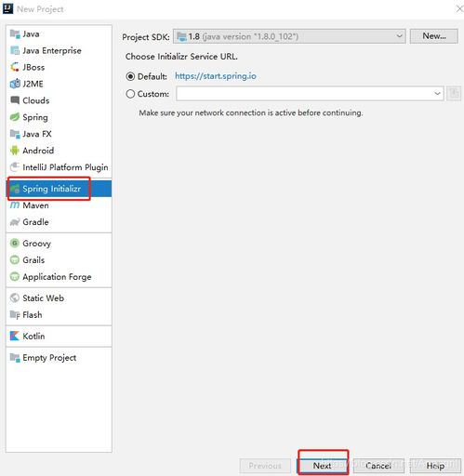
Task: Select the Application Forge label
Action: coord(57,277)
